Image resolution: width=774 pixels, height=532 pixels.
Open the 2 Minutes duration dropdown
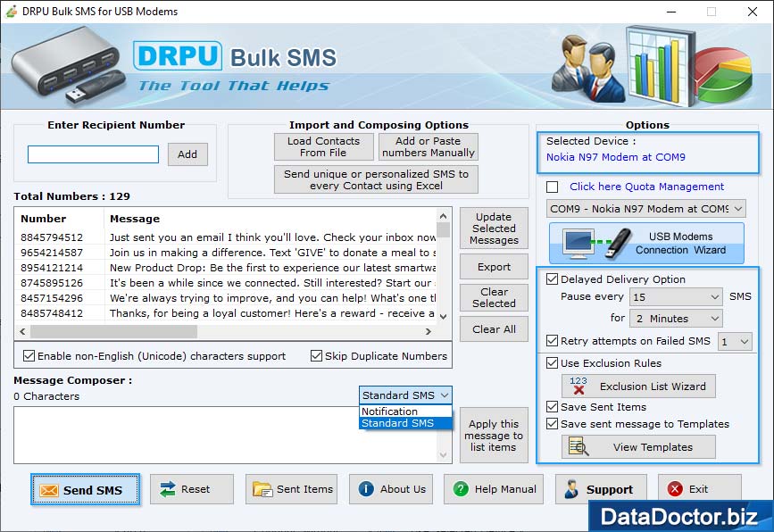click(x=676, y=319)
